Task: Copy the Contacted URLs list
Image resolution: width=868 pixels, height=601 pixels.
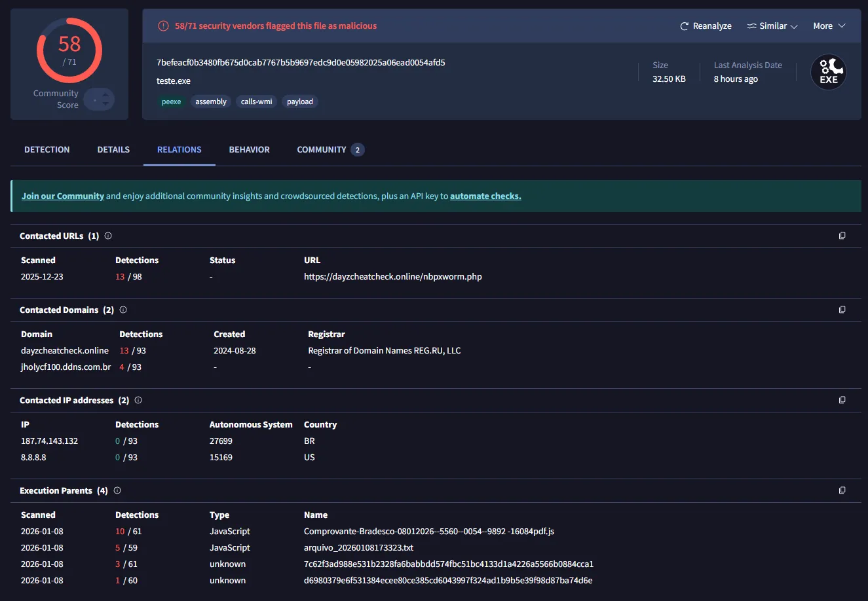Action: pos(842,236)
